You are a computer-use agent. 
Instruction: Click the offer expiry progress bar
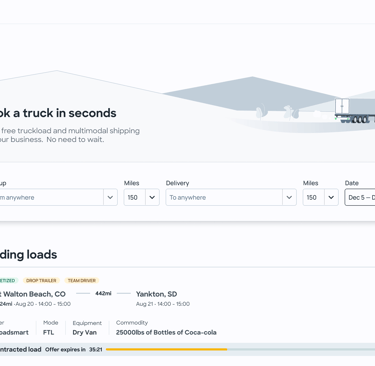[x=240, y=349]
